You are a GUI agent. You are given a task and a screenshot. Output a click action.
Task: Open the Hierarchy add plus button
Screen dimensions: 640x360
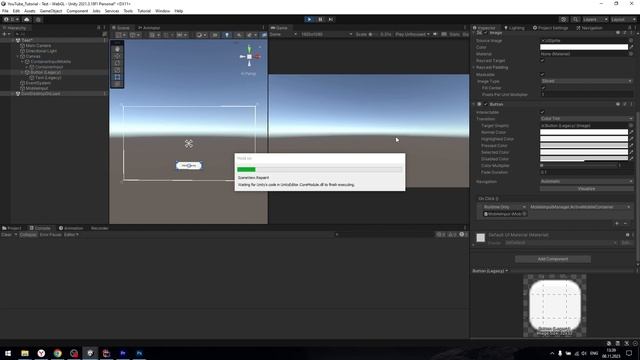[5, 34]
